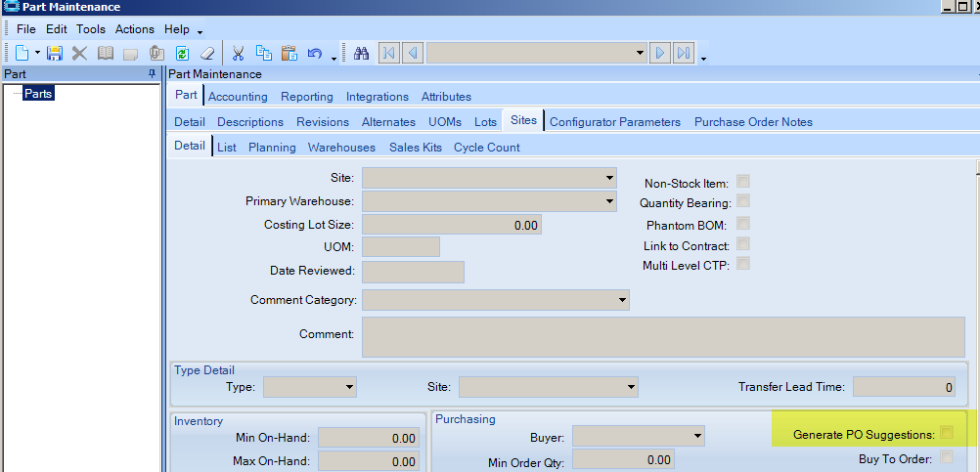Viewport: 980px width, 472px height.
Task: Click the Costing Lot Size field
Action: [x=452, y=225]
